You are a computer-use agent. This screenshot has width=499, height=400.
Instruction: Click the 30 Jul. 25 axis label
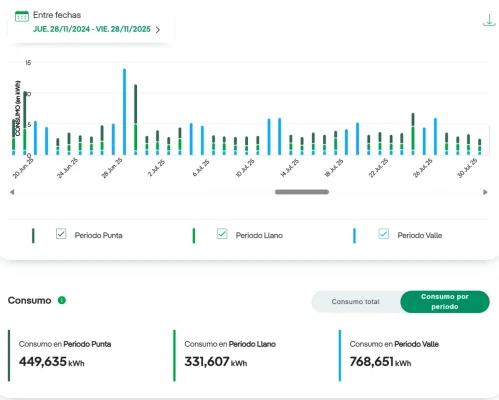pos(467,168)
